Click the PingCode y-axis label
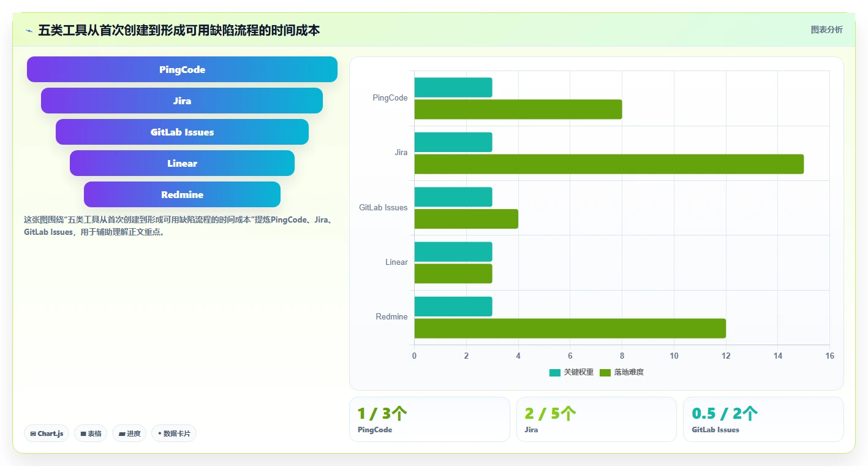Image resolution: width=868 pixels, height=466 pixels. pyautogui.click(x=390, y=98)
